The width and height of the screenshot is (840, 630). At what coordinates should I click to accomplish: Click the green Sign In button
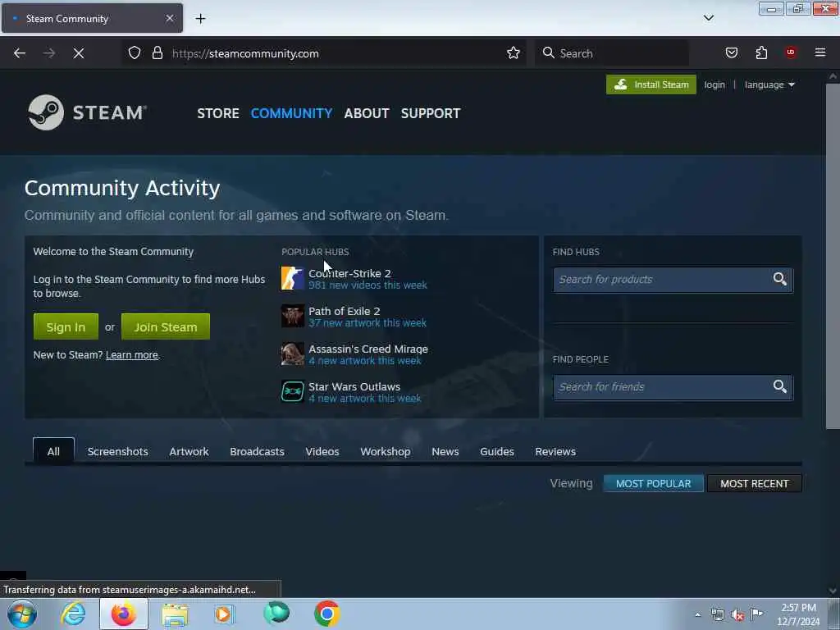(x=66, y=326)
